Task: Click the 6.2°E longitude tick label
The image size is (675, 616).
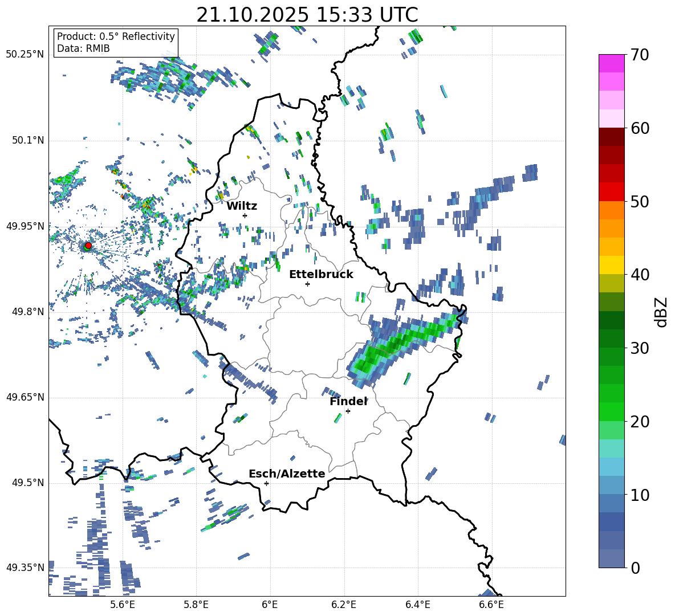Action: point(344,605)
